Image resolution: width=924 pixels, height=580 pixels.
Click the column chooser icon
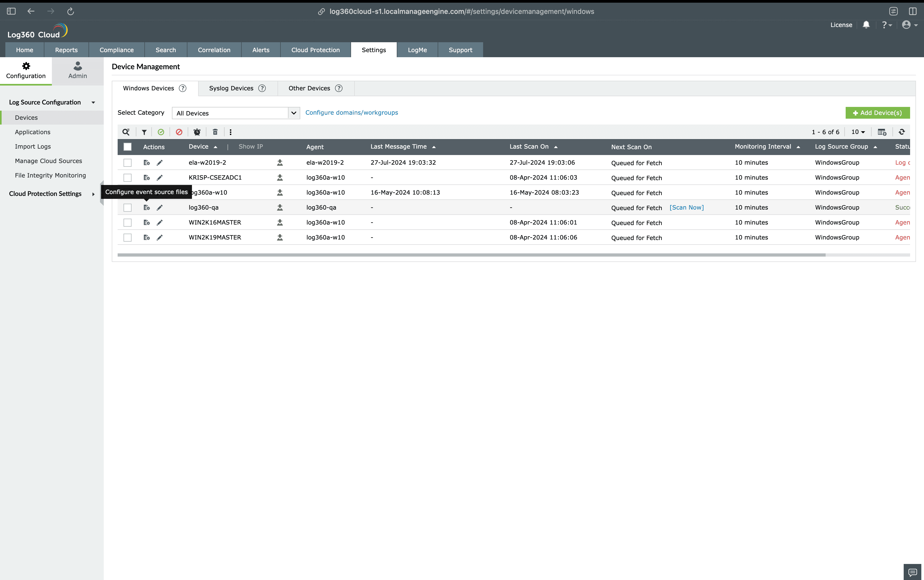coord(882,132)
